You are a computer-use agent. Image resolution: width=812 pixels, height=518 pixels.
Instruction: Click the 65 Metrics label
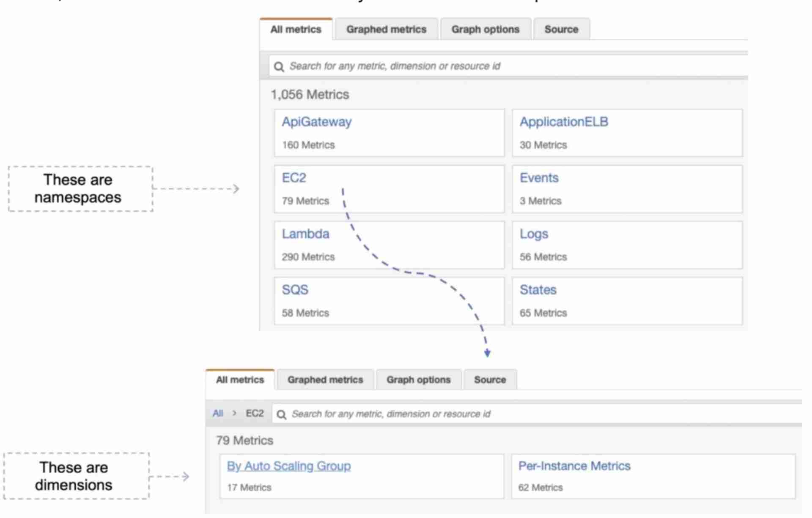click(x=543, y=313)
